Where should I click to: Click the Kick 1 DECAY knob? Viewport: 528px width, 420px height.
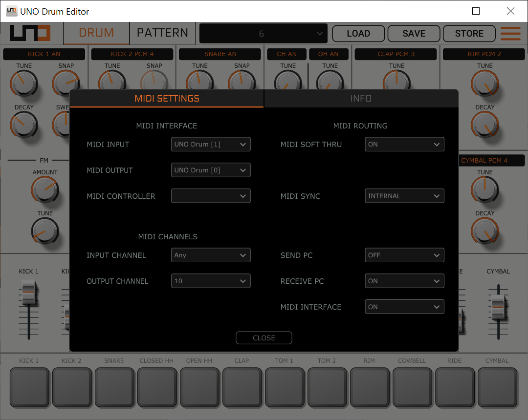(24, 125)
